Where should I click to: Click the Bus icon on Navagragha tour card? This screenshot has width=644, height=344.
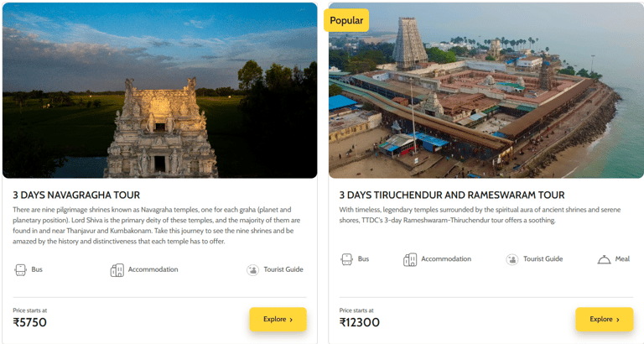pyautogui.click(x=21, y=269)
